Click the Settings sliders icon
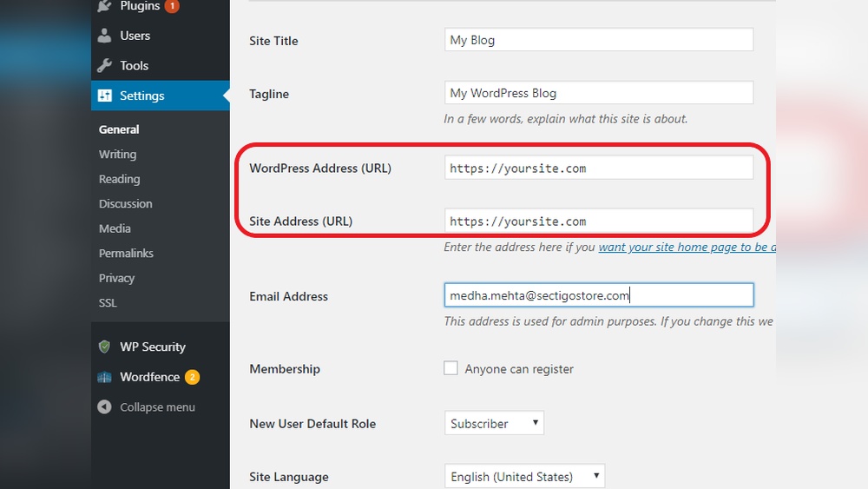The width and height of the screenshot is (868, 489). [x=105, y=96]
